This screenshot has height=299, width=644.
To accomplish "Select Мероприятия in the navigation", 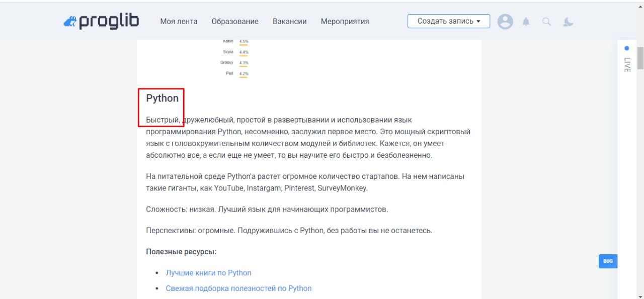I will pyautogui.click(x=345, y=22).
